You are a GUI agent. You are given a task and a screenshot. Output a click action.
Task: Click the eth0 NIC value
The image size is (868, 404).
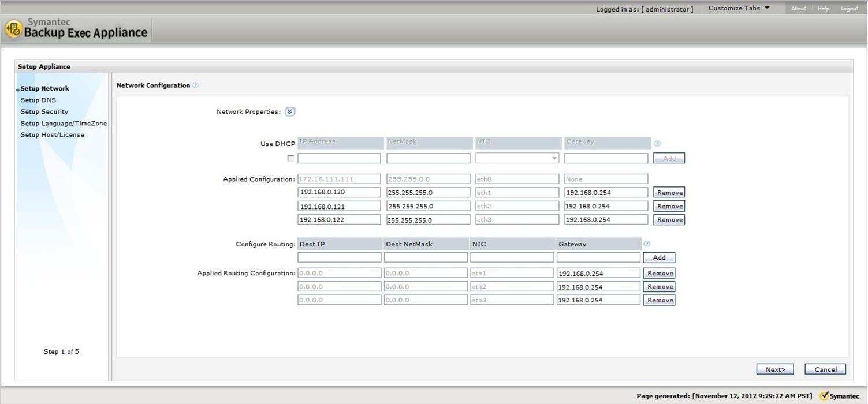517,179
